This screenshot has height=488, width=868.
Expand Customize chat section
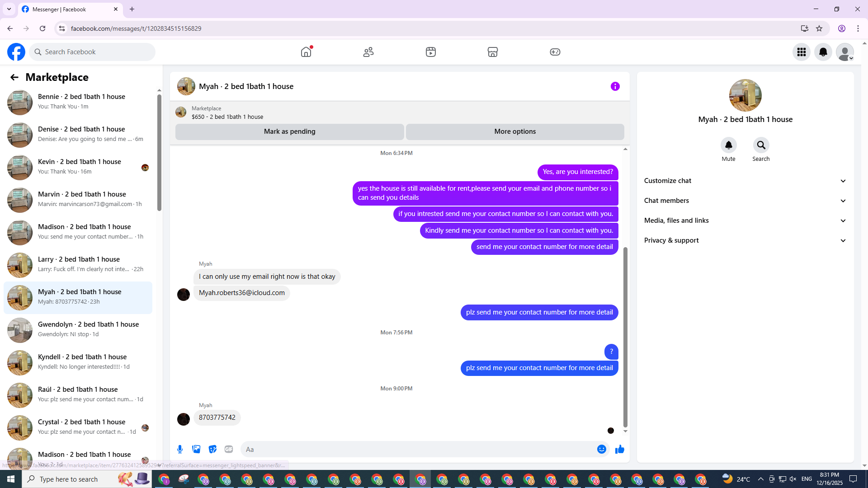pyautogui.click(x=745, y=181)
